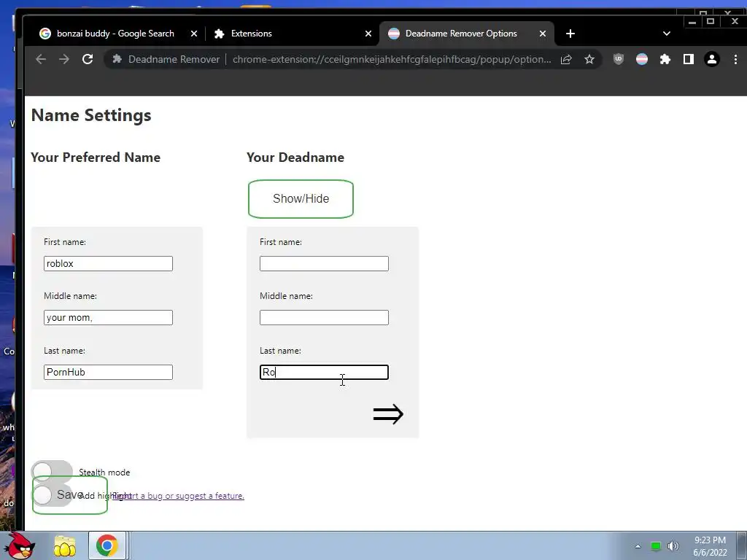Edit the preferred Middle name field containing your mom
Image resolution: width=747 pixels, height=560 pixels.
(108, 318)
